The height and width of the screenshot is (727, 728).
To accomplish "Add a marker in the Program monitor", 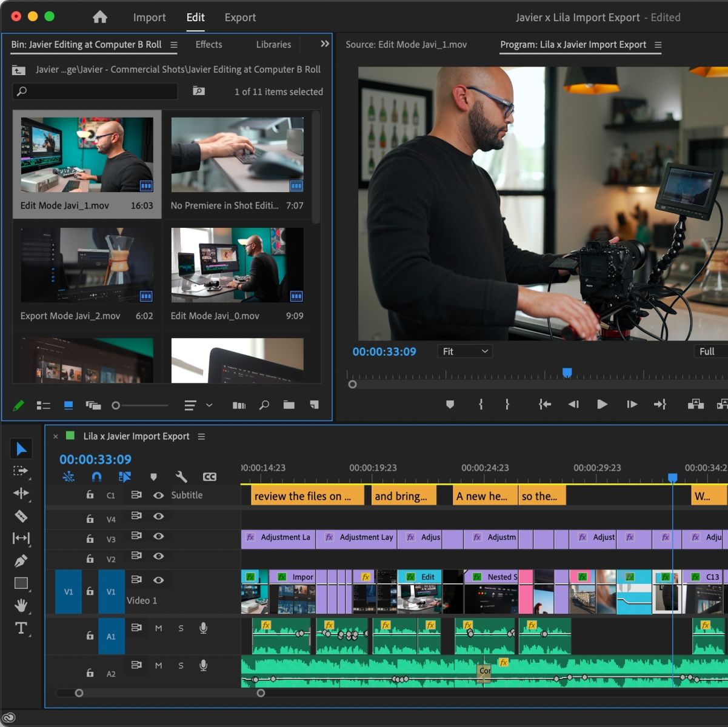I will (450, 405).
